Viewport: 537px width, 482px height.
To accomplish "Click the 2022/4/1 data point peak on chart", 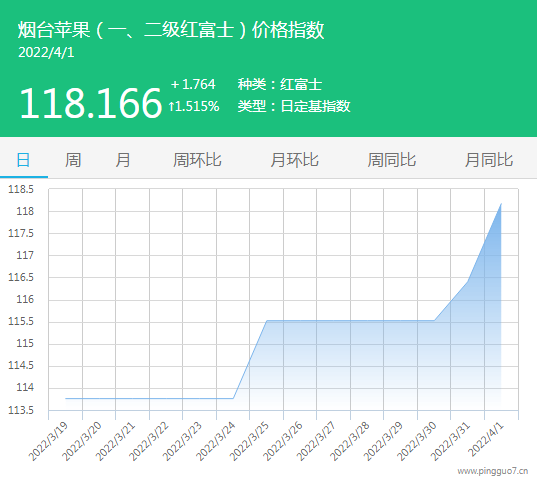I will point(501,204).
